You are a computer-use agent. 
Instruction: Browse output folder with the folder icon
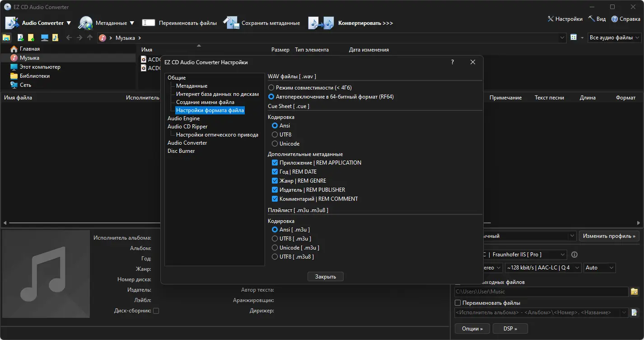tap(635, 292)
